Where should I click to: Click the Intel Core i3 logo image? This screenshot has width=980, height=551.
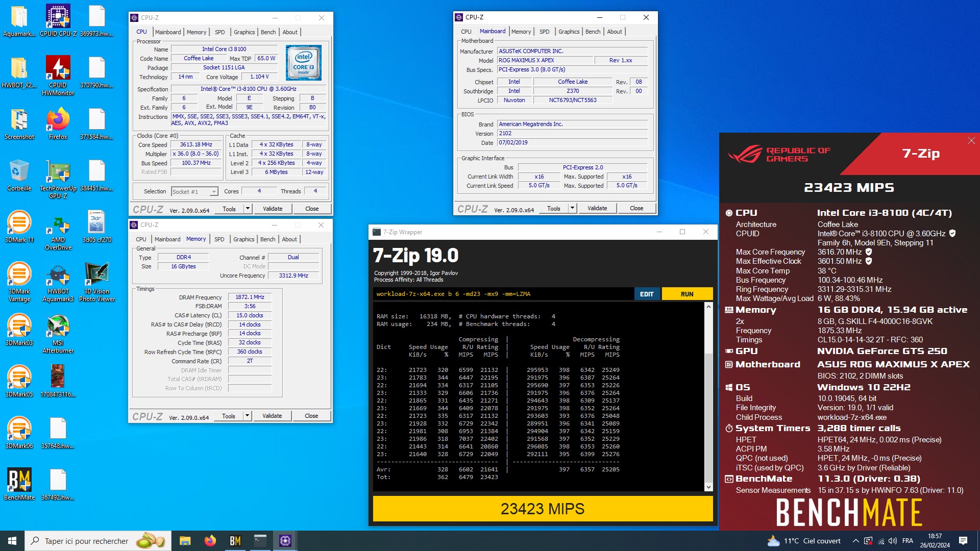point(304,63)
